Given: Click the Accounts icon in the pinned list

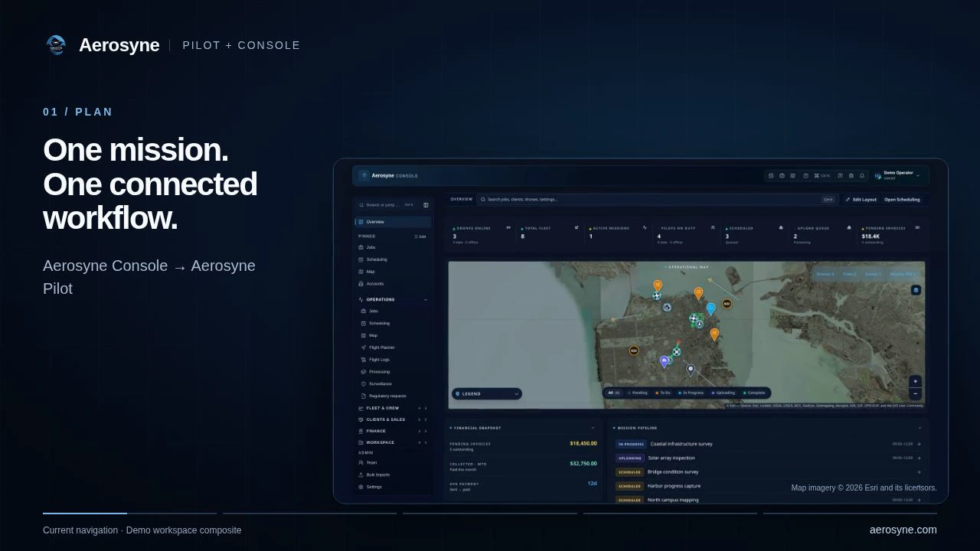Looking at the screenshot, I should coord(361,284).
